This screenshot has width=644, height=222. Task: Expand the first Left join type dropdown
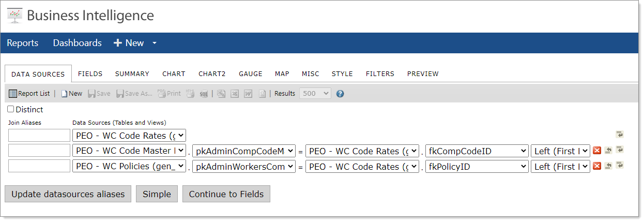[560, 151]
